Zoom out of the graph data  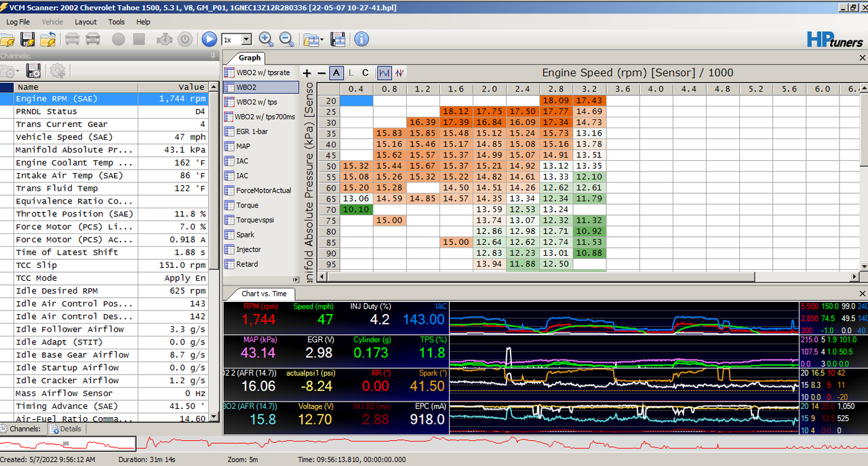286,39
